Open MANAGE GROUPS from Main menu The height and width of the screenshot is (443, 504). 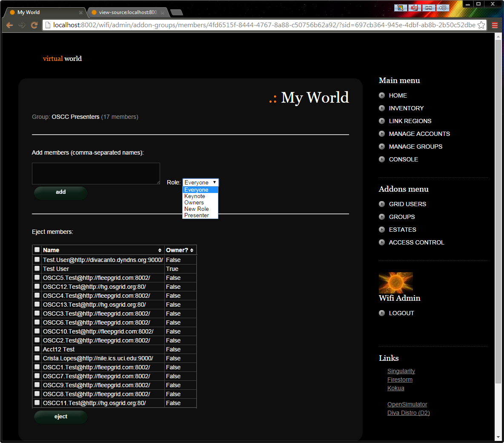pos(415,147)
